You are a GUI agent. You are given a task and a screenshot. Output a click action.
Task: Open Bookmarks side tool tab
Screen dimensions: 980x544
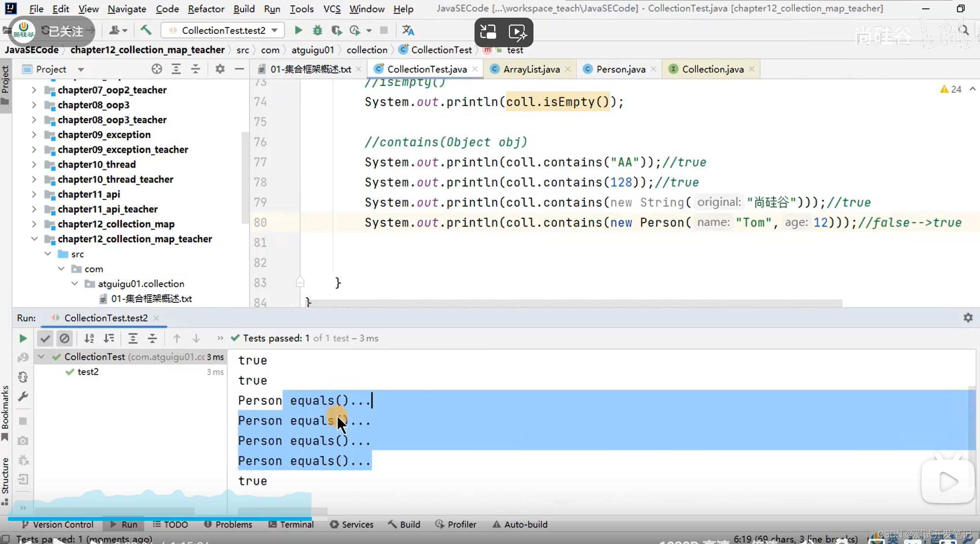pos(5,413)
